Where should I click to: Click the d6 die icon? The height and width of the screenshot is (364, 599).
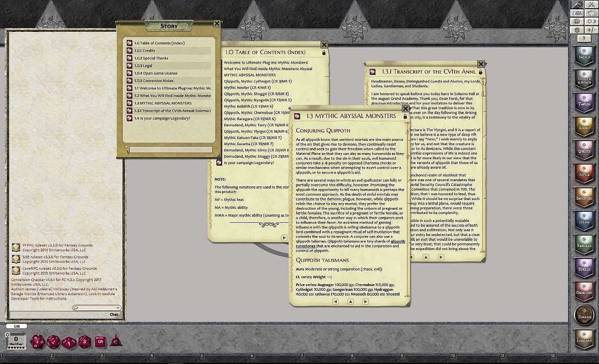[100, 342]
